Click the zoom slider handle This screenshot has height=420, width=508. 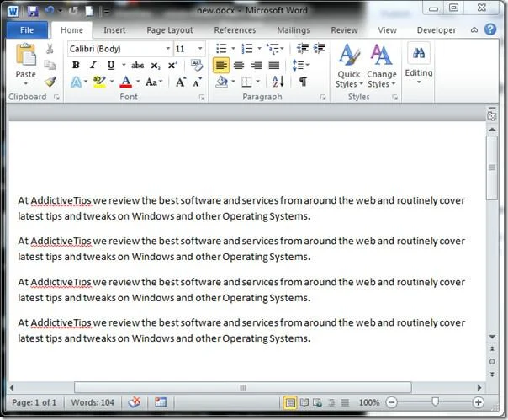pyautogui.click(x=435, y=402)
